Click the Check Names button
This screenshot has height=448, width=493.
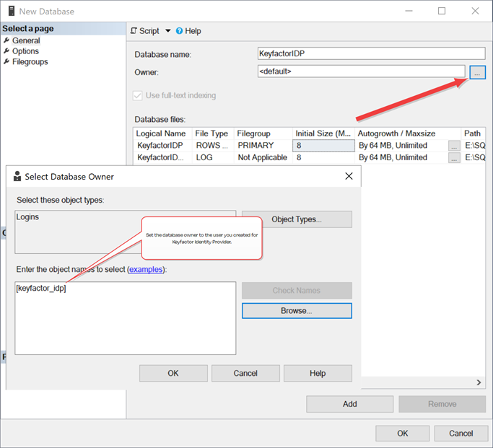pyautogui.click(x=297, y=290)
